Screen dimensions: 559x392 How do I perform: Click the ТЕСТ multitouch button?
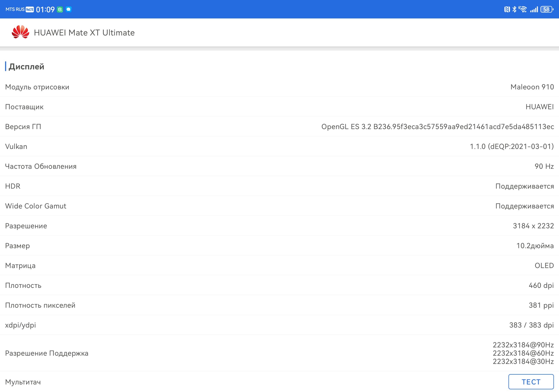pyautogui.click(x=531, y=382)
